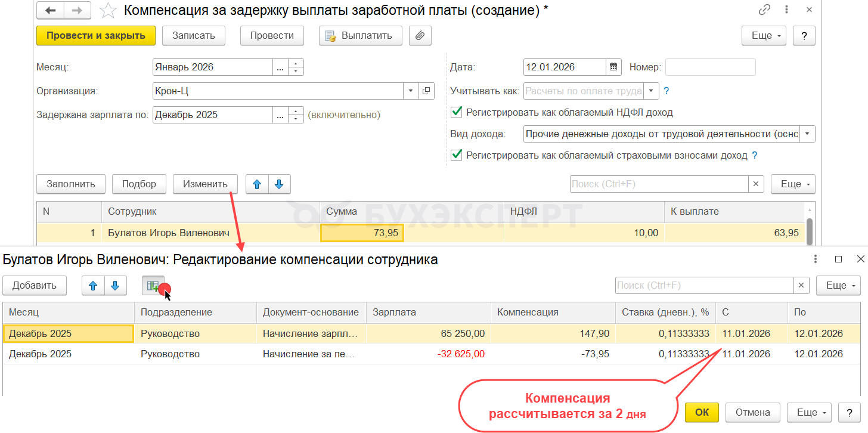Open the top toolbar Еще menu

pyautogui.click(x=764, y=35)
